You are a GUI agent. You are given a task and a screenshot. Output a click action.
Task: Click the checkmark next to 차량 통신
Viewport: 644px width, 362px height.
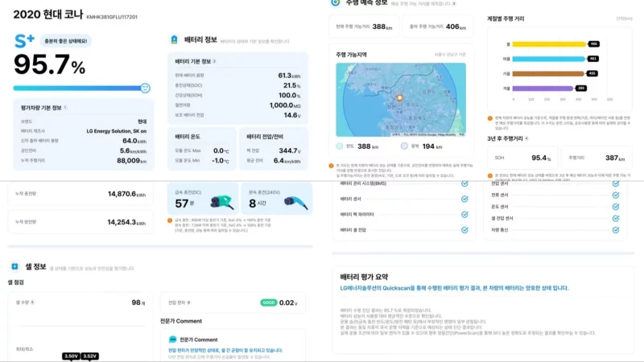(x=615, y=229)
